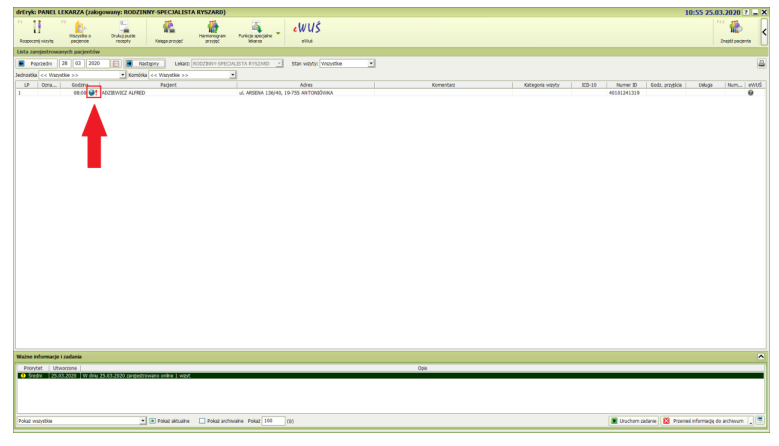This screenshot has width=779, height=446.
Task: Click the printer icon above patient list
Action: click(761, 63)
